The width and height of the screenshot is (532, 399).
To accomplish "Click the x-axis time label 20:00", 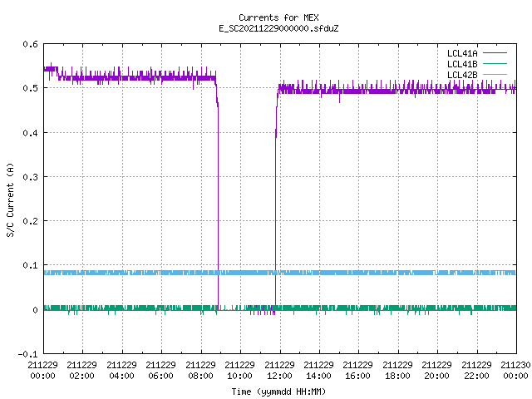I will tap(436, 376).
